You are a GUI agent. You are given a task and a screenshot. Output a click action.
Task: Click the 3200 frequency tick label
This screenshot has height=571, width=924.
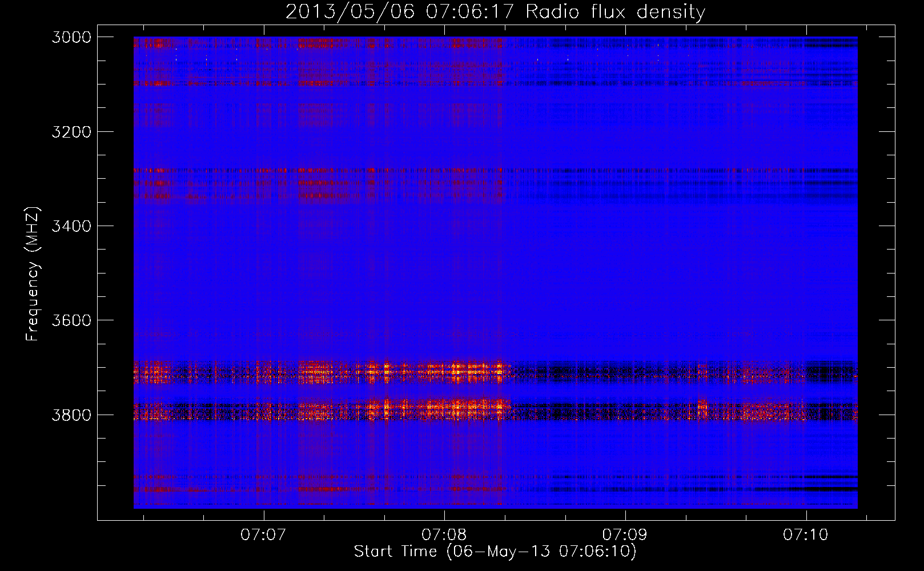pos(71,132)
